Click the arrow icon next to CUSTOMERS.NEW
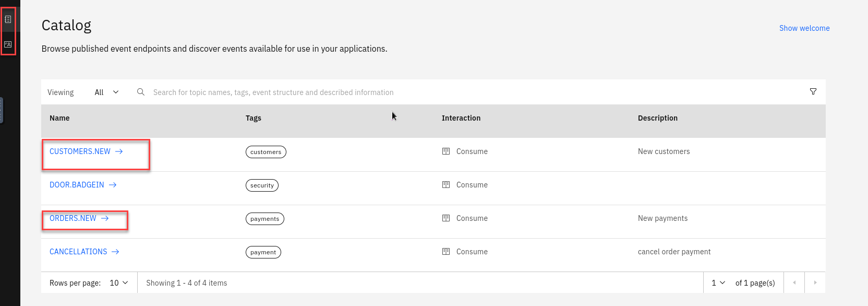Viewport: 868px width, 306px height. 119,151
